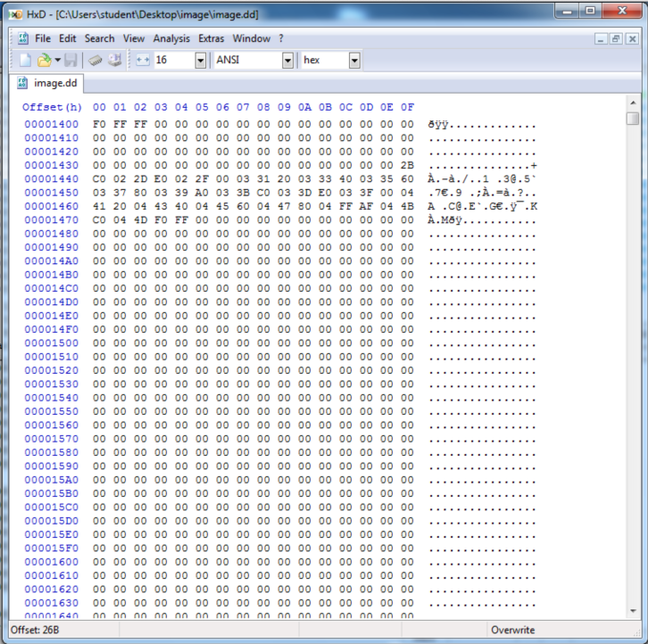The image size is (648, 644).
Task: Select offset row 000015F0
Action: [x=51, y=549]
